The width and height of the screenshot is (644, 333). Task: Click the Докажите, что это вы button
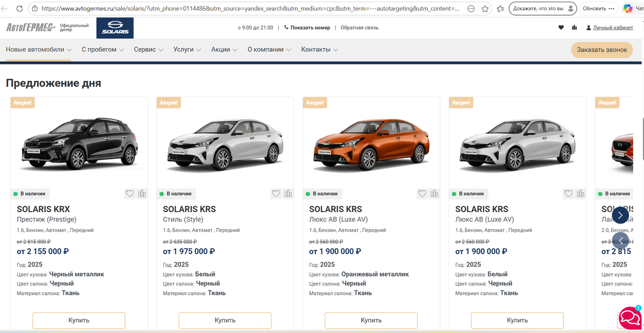(x=543, y=9)
